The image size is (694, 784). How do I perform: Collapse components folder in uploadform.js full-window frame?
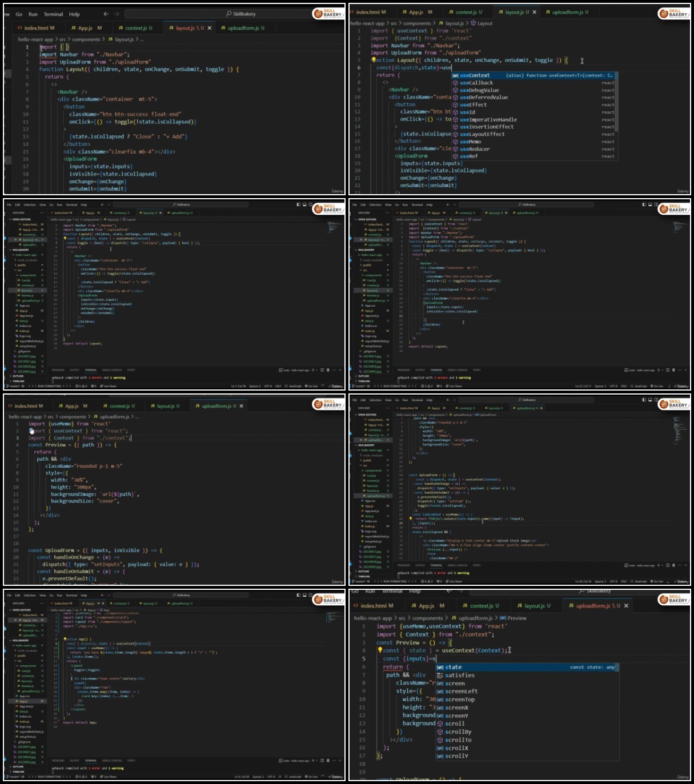coord(374,471)
